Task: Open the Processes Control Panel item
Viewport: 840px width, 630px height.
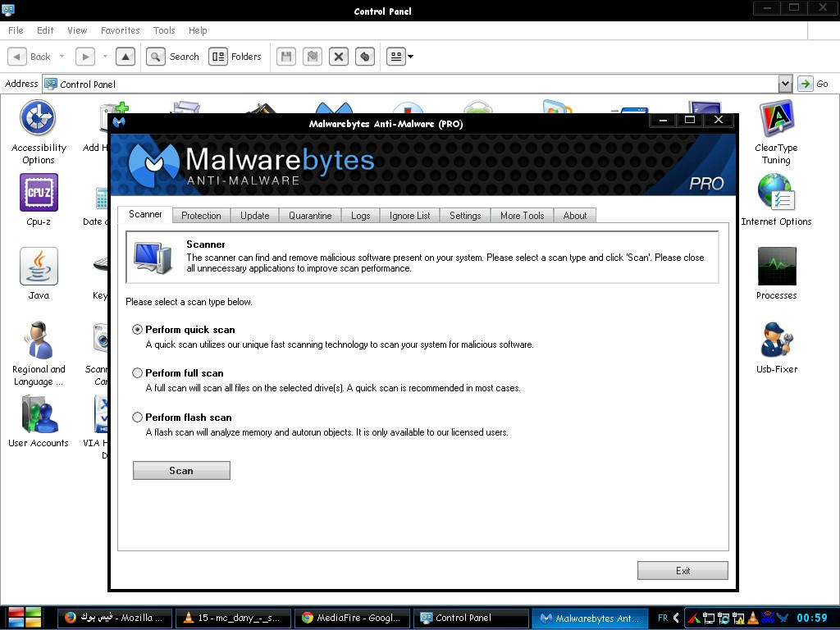Action: 776,273
